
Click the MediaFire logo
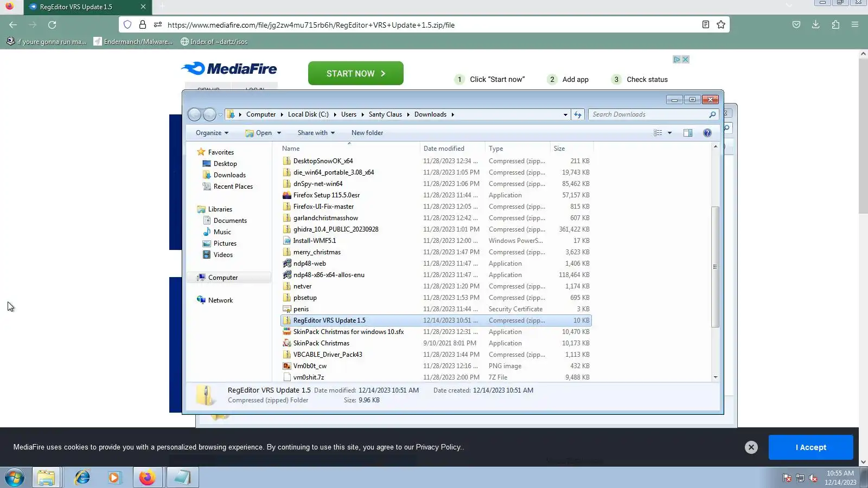coord(229,69)
